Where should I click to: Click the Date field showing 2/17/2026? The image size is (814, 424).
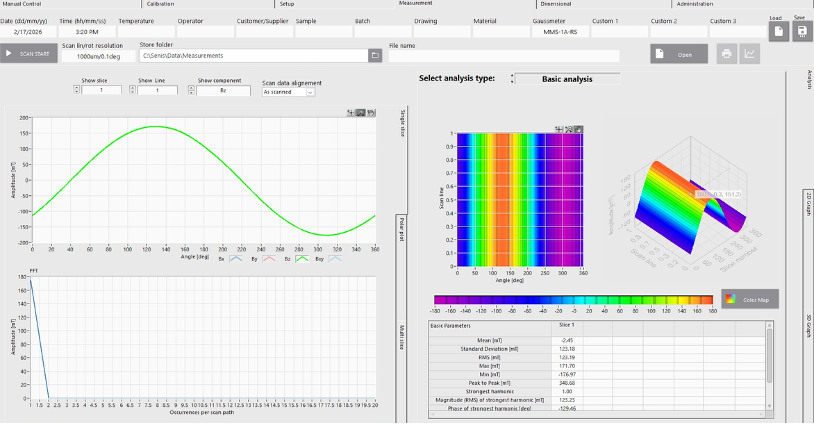coord(28,32)
